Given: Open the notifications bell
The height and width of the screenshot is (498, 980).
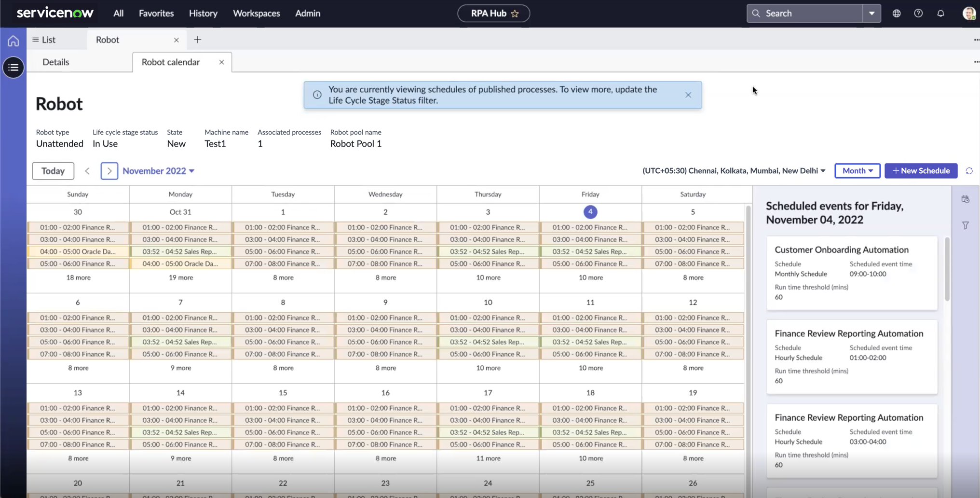Looking at the screenshot, I should (940, 14).
